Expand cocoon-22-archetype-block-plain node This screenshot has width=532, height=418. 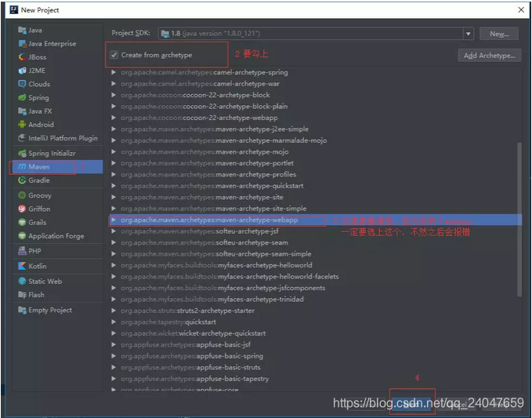[x=114, y=107]
